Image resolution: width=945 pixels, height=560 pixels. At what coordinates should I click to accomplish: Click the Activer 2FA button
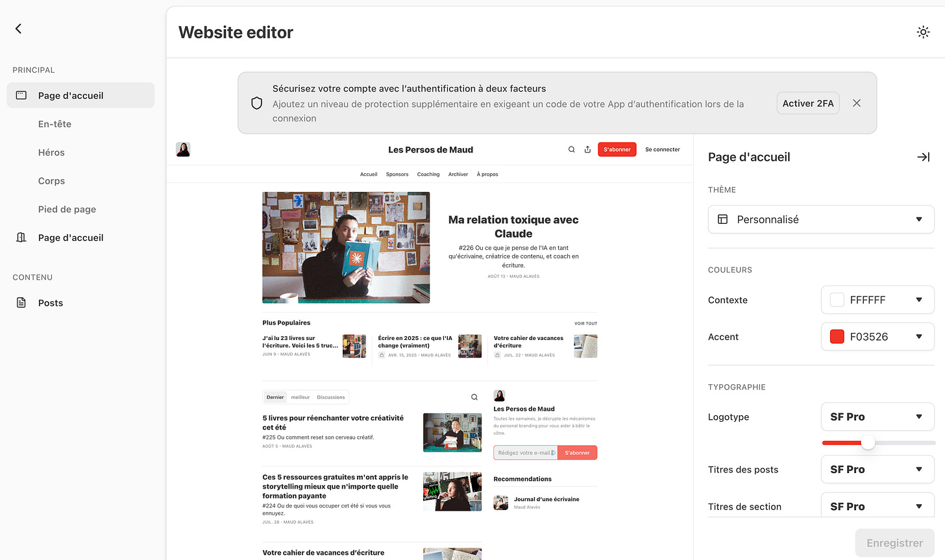click(808, 103)
